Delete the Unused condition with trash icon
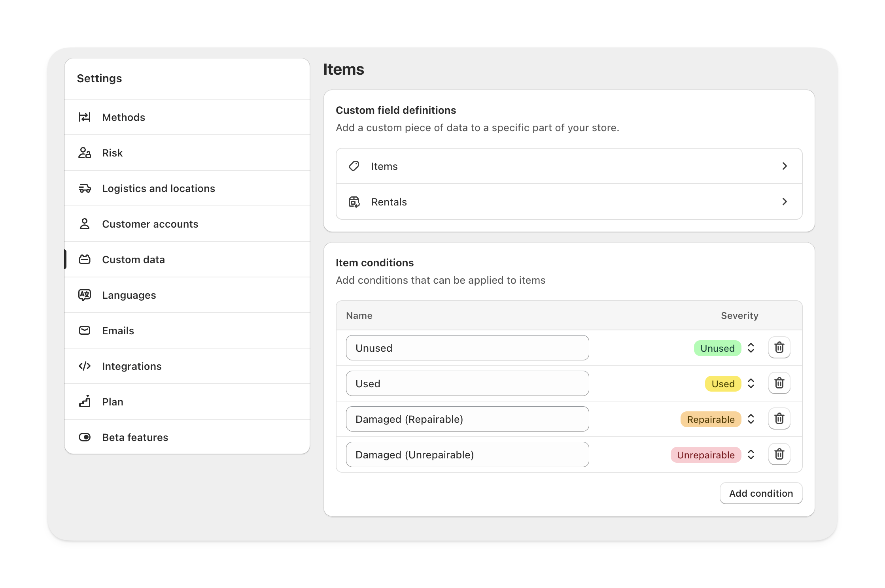 pos(779,348)
